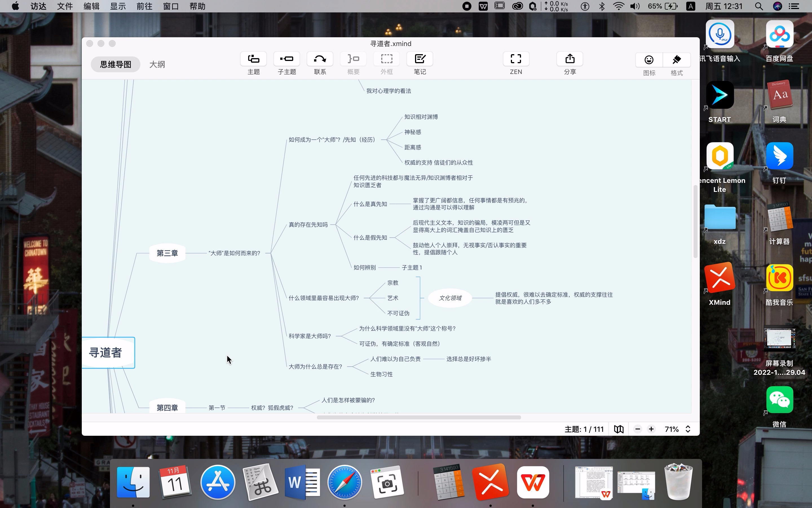The image size is (812, 508).
Task: Select the 我对心理学的看法 topic
Action: 389,91
